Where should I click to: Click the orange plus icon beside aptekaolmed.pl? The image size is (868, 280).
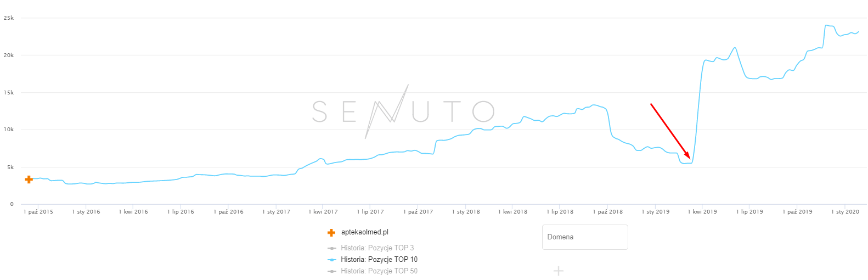click(x=331, y=233)
